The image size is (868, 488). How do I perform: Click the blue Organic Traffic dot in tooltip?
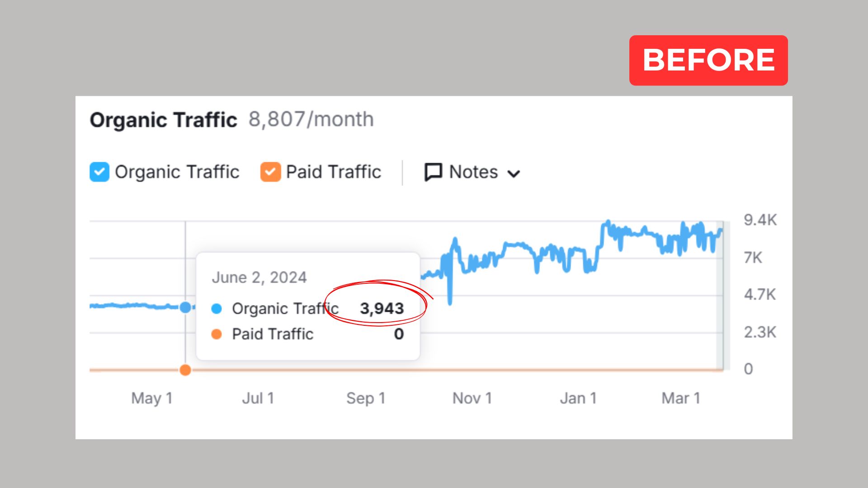(217, 309)
